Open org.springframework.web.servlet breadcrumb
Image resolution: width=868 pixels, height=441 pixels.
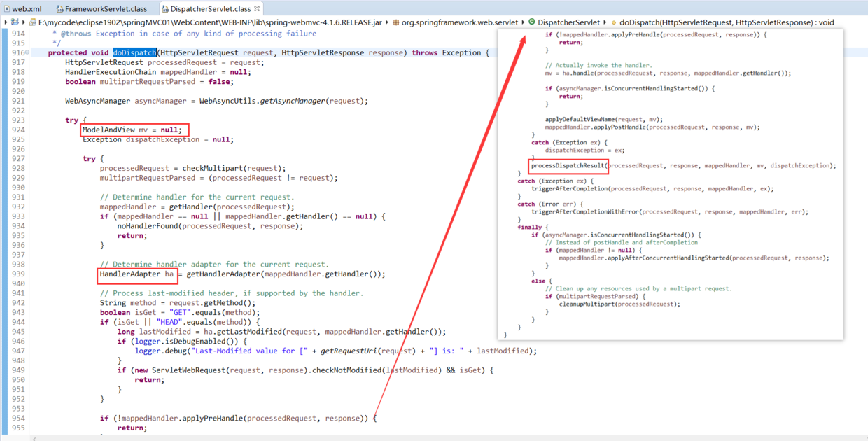(x=460, y=22)
